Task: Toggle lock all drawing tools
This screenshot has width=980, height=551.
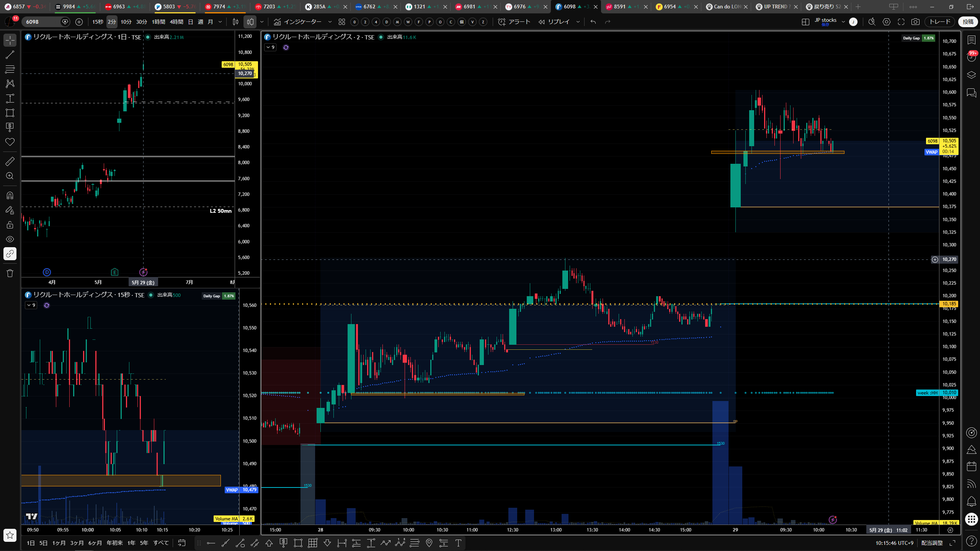Action: tap(10, 225)
